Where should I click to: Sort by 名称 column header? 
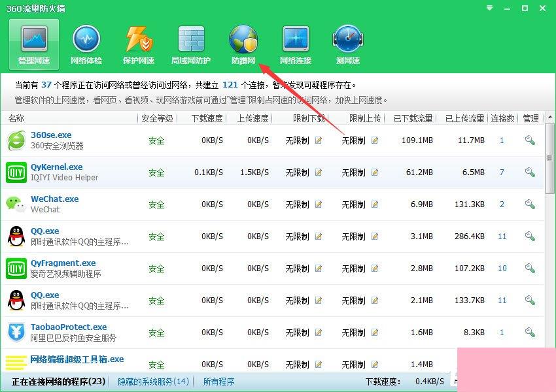[x=16, y=118]
